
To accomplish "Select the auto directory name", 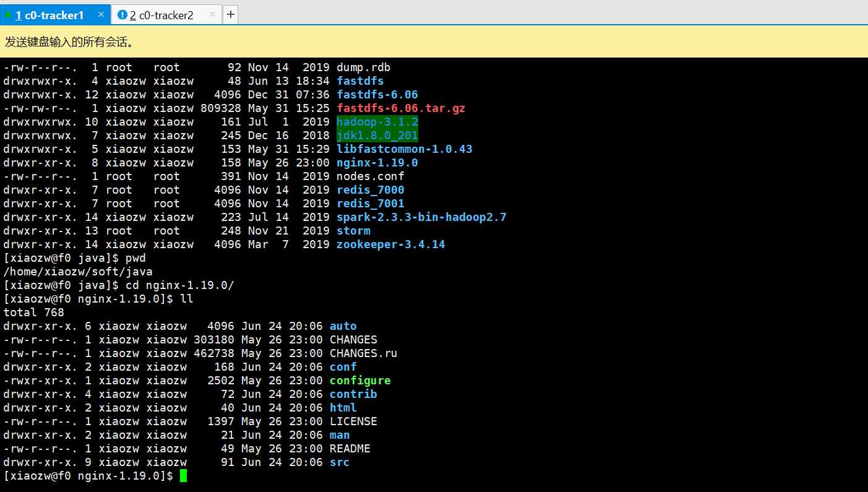I will pos(343,326).
